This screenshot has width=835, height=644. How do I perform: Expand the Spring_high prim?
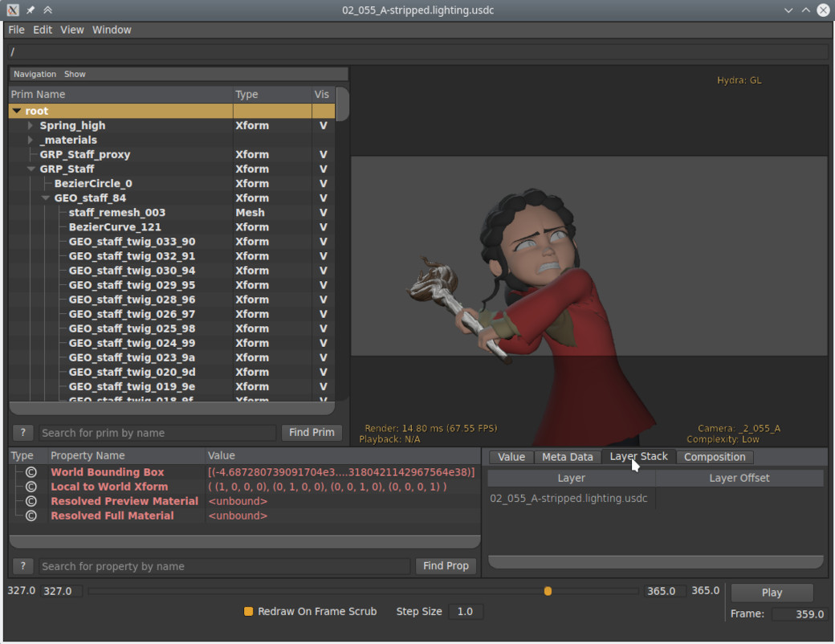pos(31,126)
